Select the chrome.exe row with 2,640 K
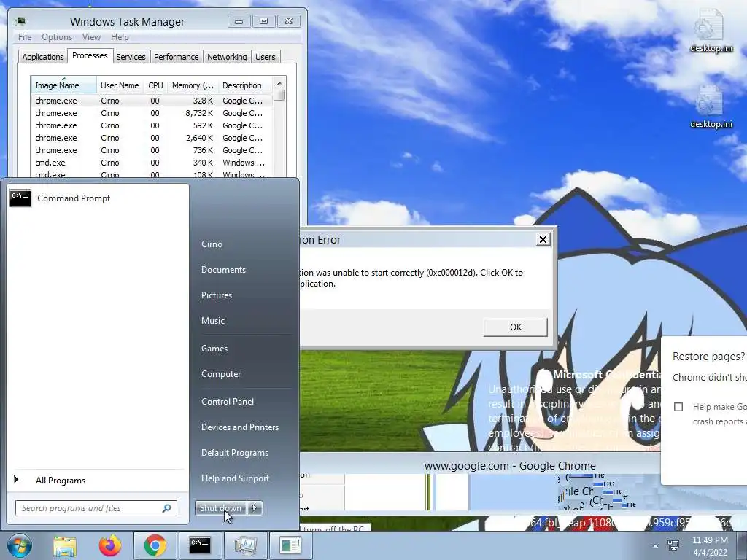 tap(152, 138)
